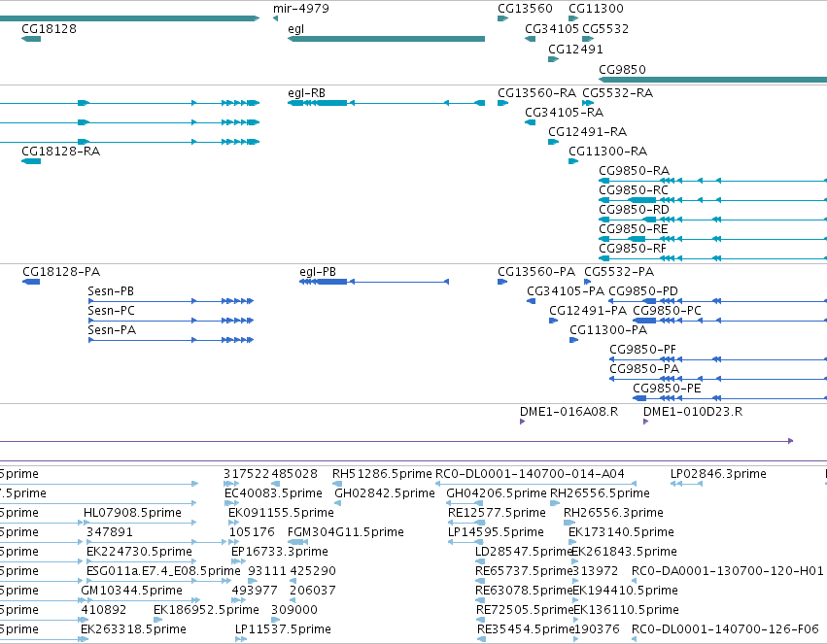Select the CG11300-RA transcript
Image resolution: width=827 pixels, height=644 pixels.
(573, 161)
